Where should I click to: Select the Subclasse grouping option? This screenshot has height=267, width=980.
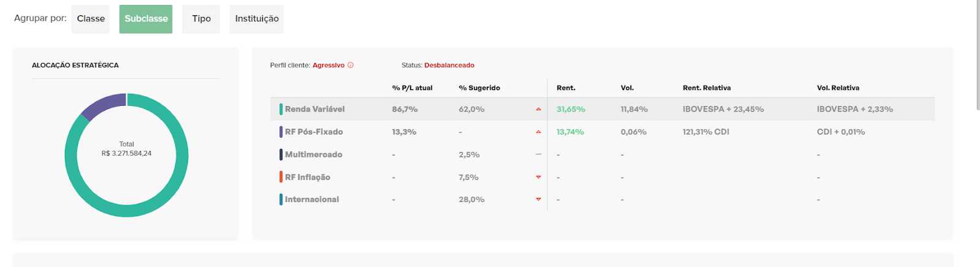(x=146, y=19)
